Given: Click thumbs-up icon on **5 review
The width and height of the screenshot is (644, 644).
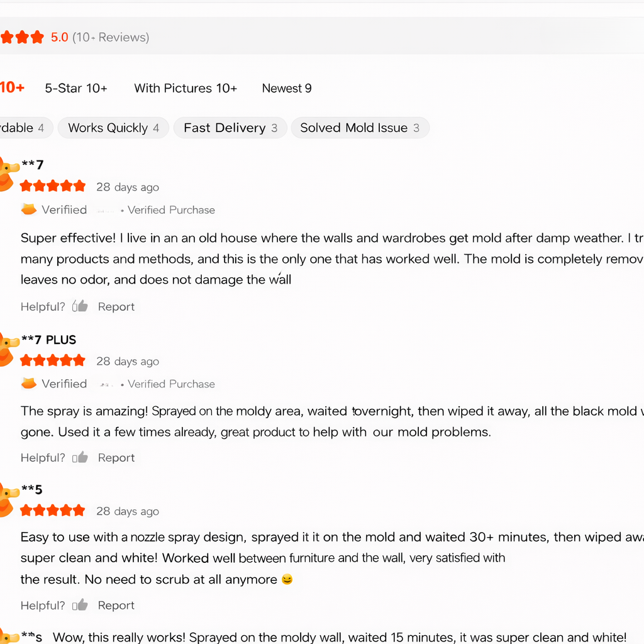Looking at the screenshot, I should point(80,606).
